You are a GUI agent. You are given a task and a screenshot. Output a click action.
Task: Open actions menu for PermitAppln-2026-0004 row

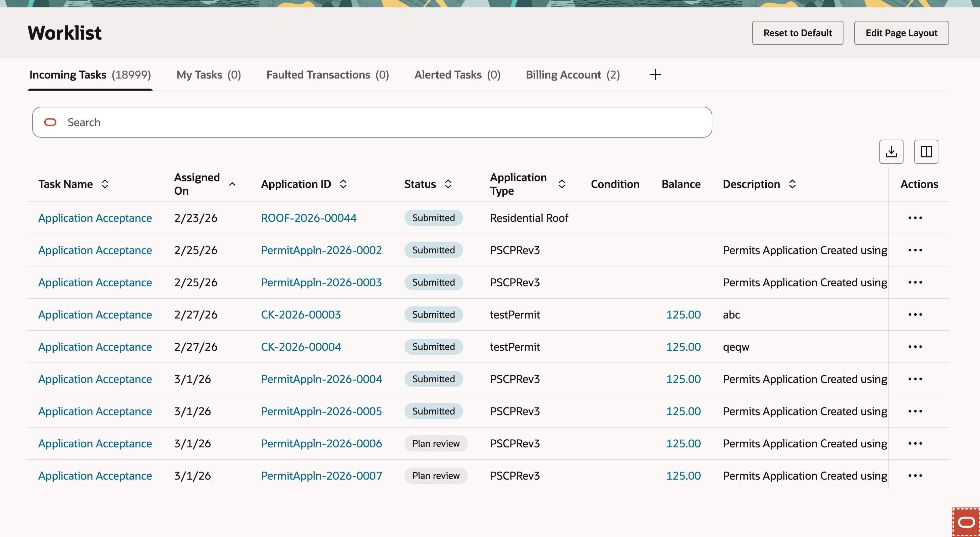pos(915,379)
